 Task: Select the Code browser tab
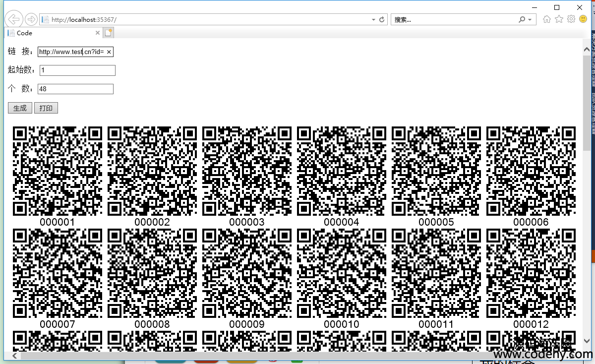(x=53, y=33)
